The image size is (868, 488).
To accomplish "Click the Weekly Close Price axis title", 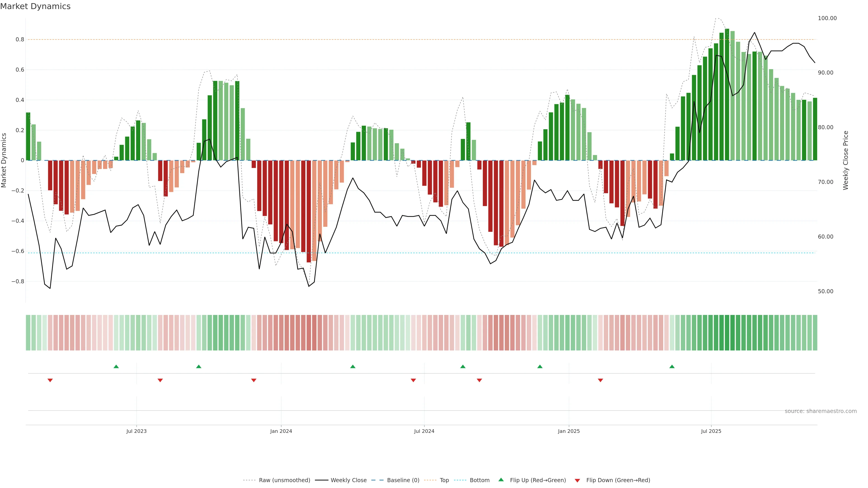I will (x=845, y=160).
